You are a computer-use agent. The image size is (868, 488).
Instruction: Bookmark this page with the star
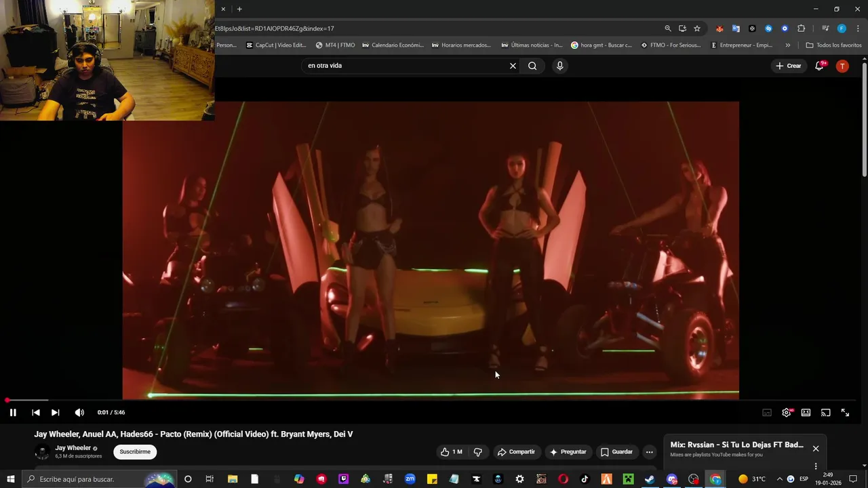coord(697,28)
